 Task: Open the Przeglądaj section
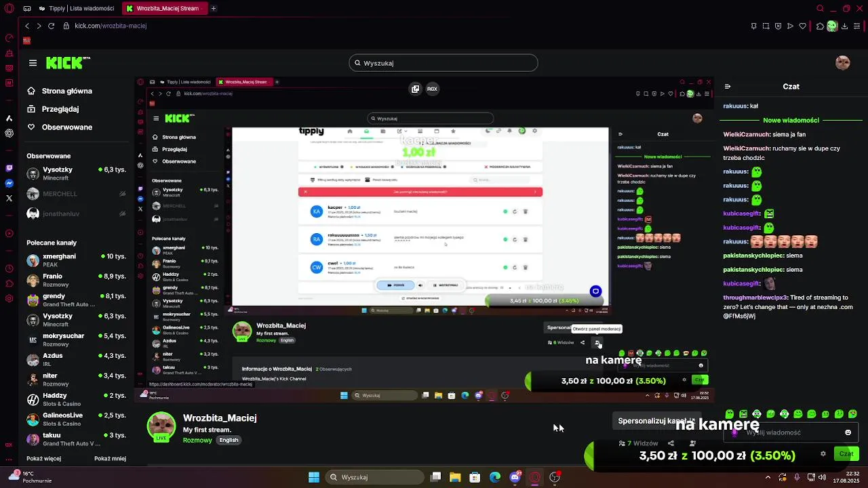point(53,108)
